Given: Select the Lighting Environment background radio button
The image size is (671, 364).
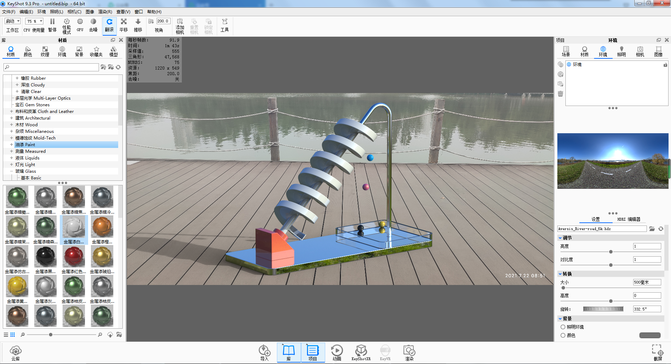Looking at the screenshot, I should 563,327.
